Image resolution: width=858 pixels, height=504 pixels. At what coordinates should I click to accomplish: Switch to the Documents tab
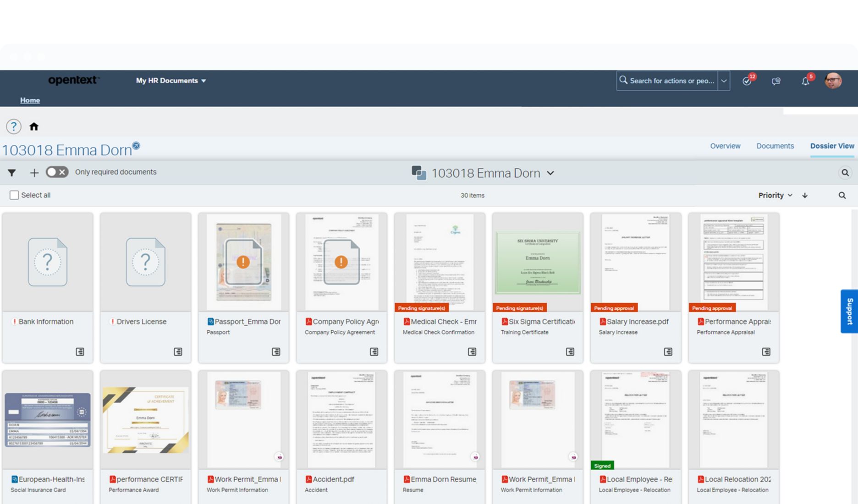pos(775,146)
